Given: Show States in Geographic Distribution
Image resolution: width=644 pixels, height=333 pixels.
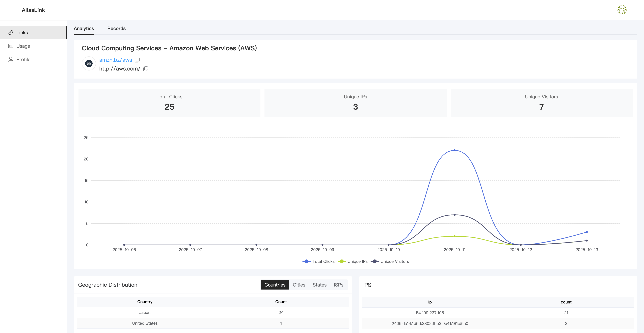Looking at the screenshot, I should tap(319, 285).
